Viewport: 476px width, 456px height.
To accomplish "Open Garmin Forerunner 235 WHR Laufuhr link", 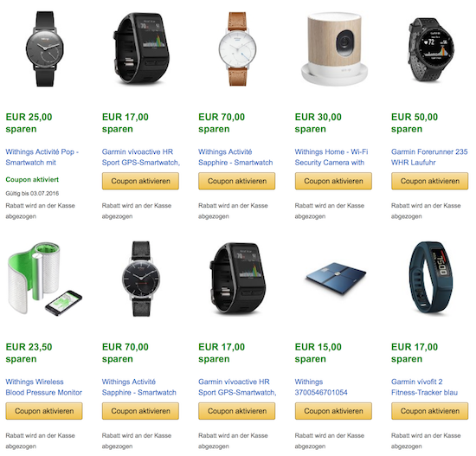I will point(429,157).
